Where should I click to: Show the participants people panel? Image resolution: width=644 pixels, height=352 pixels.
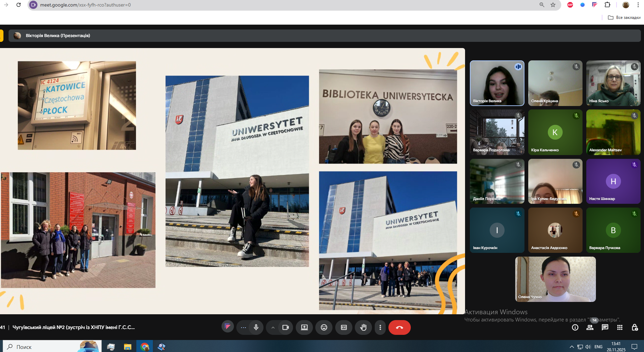click(590, 327)
